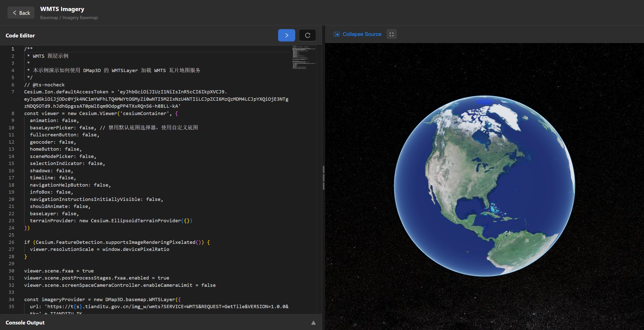Click the 'homeButton: false,' line
The image size is (644, 330).
(x=56, y=149)
